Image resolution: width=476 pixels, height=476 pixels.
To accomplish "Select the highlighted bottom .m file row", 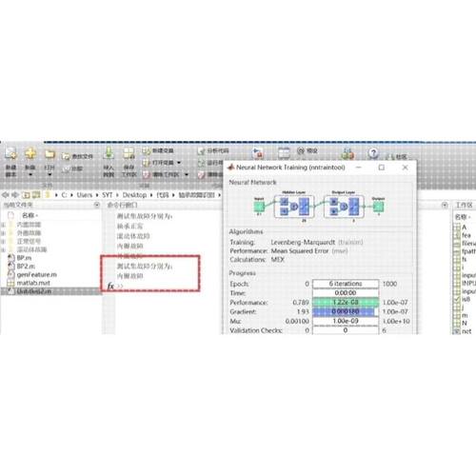I will tap(50, 291).
